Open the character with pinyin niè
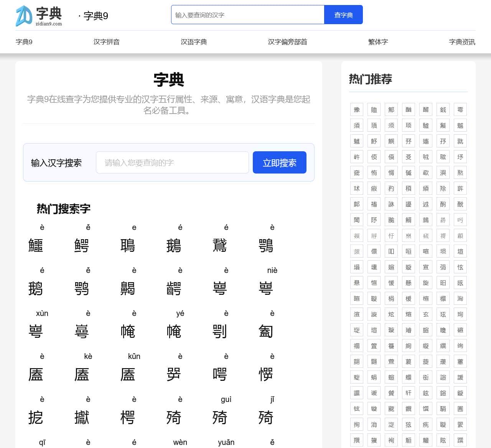The height and width of the screenshot is (448, 491). pyautogui.click(x=267, y=288)
